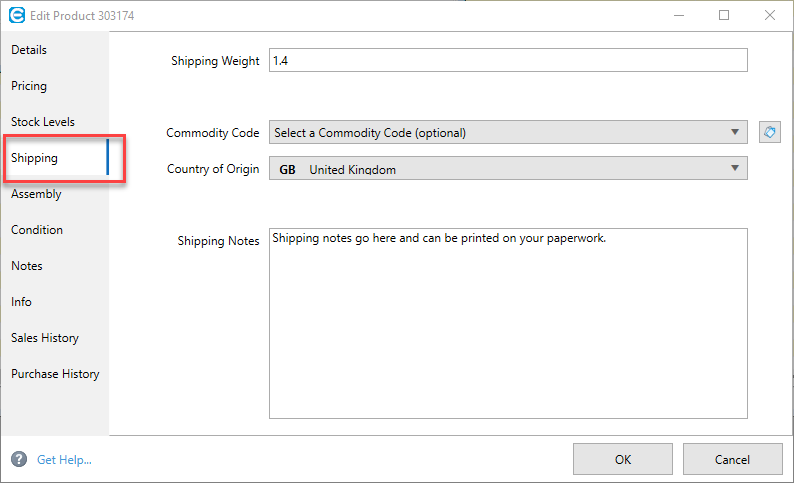Click the help question mark icon

point(19,459)
